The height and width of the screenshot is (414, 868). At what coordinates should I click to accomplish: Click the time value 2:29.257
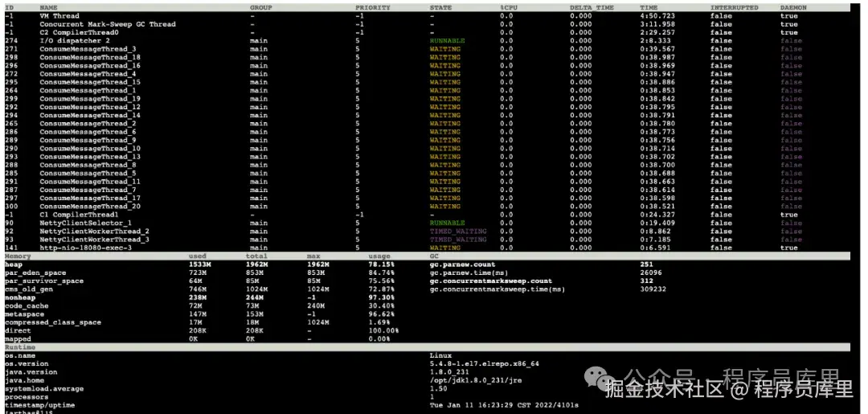click(x=657, y=33)
